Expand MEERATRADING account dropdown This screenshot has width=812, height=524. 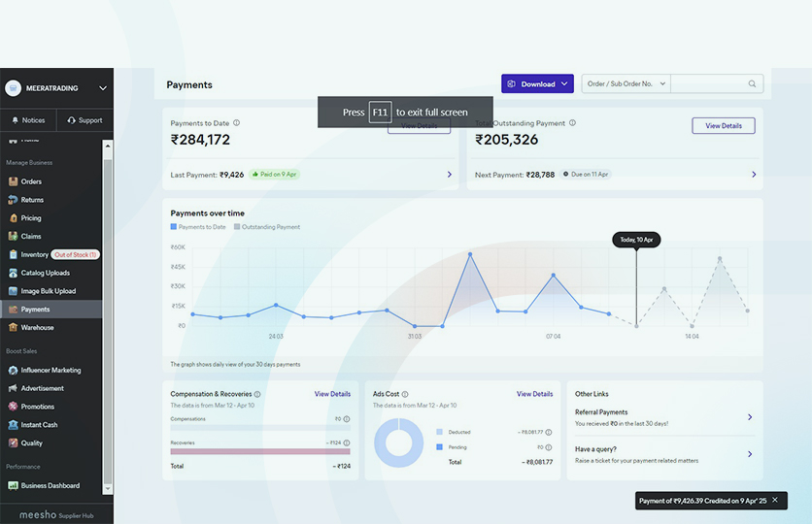103,88
